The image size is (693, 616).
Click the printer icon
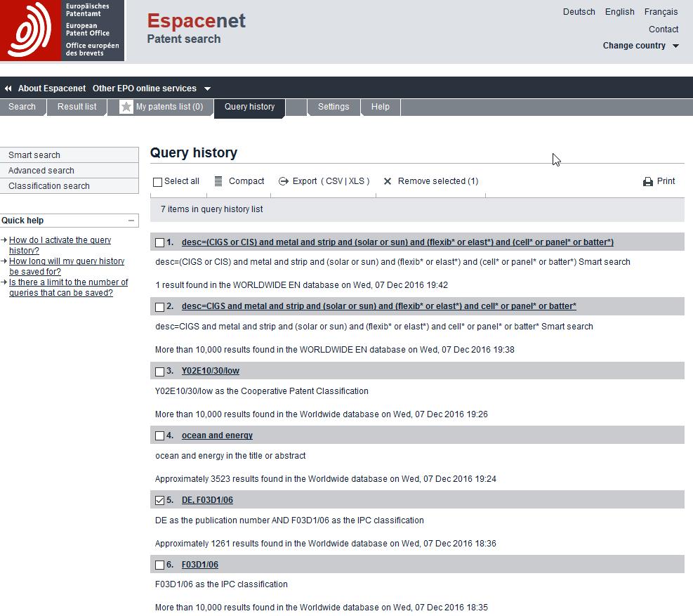click(x=648, y=181)
